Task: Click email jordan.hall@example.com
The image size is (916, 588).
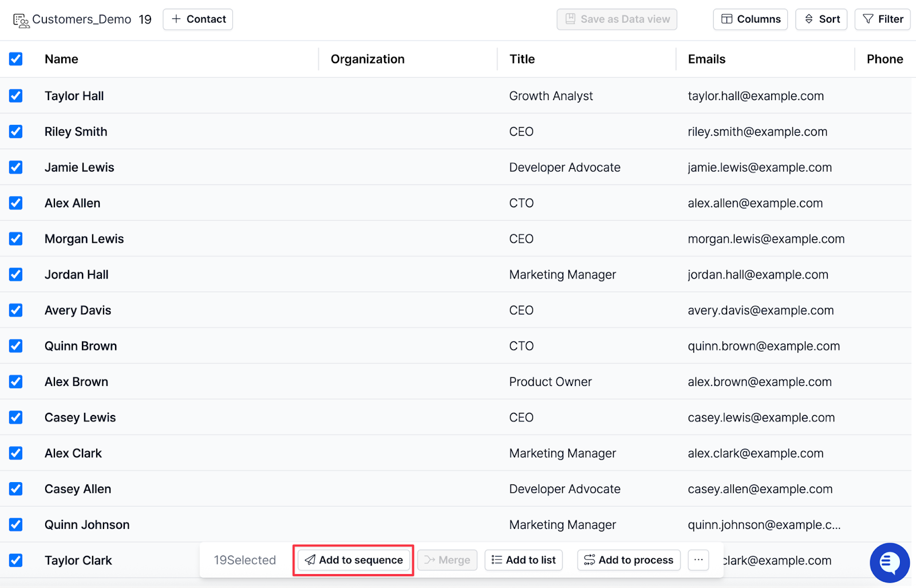Action: pos(758,275)
